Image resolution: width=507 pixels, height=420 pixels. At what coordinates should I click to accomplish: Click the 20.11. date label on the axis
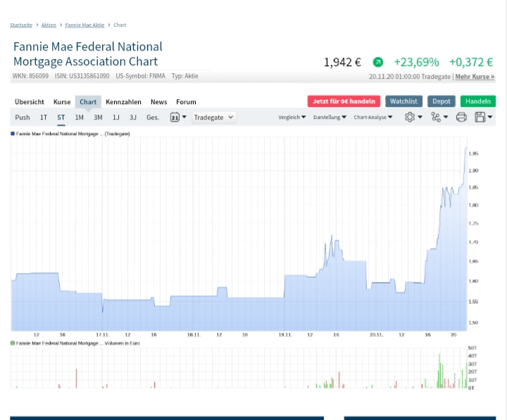[376, 335]
